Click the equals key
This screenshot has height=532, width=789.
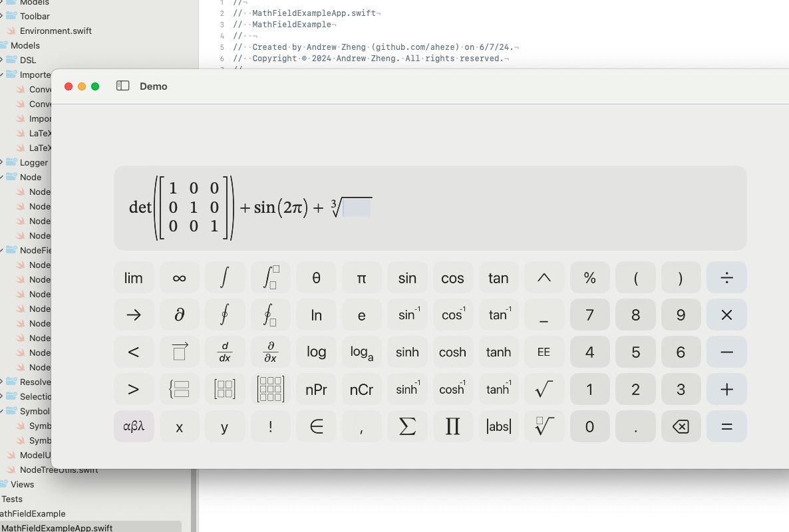(726, 426)
